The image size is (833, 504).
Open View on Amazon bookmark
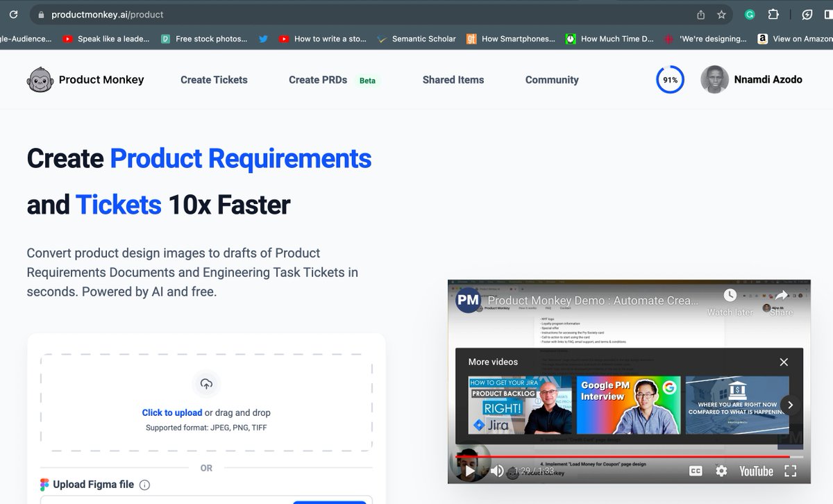coord(796,39)
